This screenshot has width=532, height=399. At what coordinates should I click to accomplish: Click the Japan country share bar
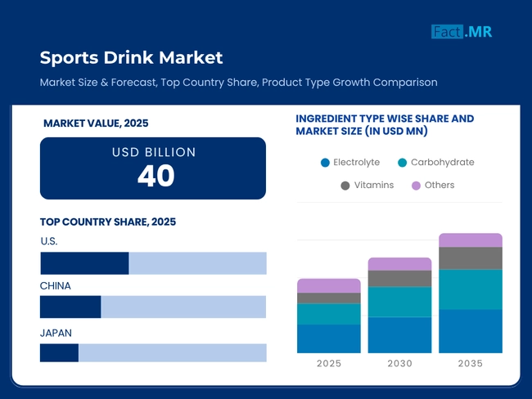pyautogui.click(x=153, y=352)
